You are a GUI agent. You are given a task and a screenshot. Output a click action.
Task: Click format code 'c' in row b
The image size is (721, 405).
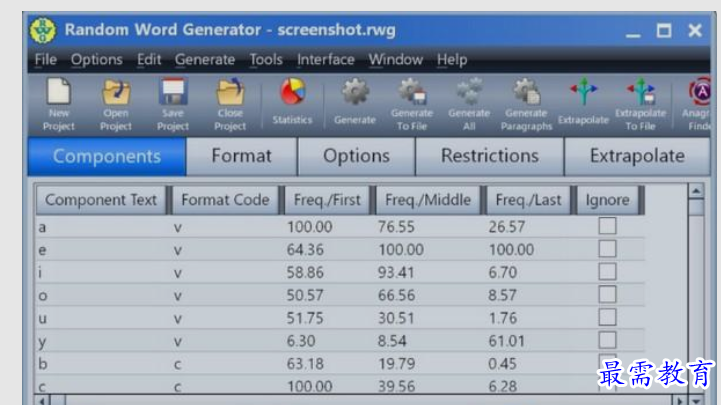coord(177,365)
